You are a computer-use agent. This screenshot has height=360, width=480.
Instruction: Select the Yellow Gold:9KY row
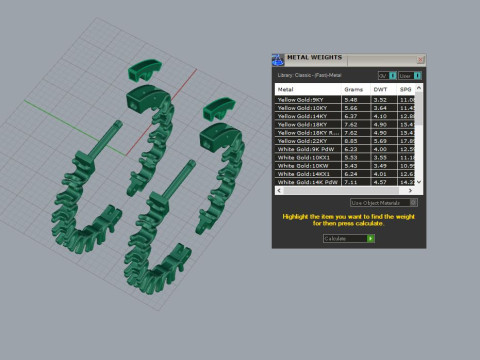[x=345, y=100]
